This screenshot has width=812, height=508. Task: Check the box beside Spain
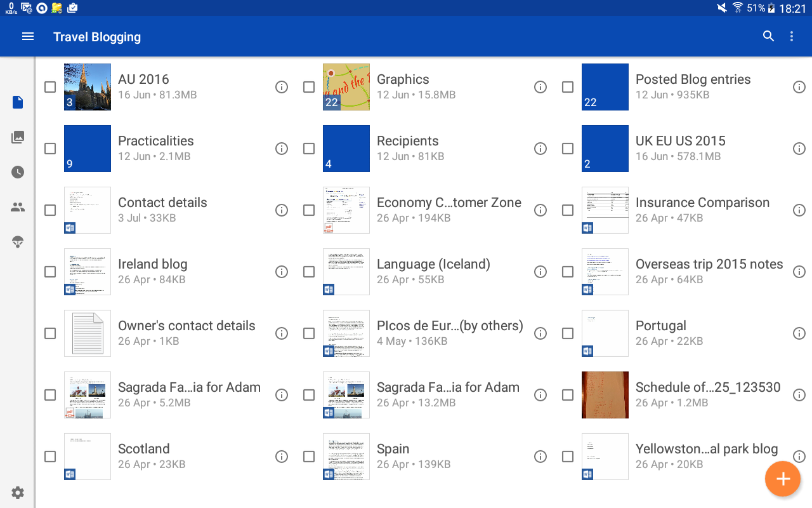(309, 457)
